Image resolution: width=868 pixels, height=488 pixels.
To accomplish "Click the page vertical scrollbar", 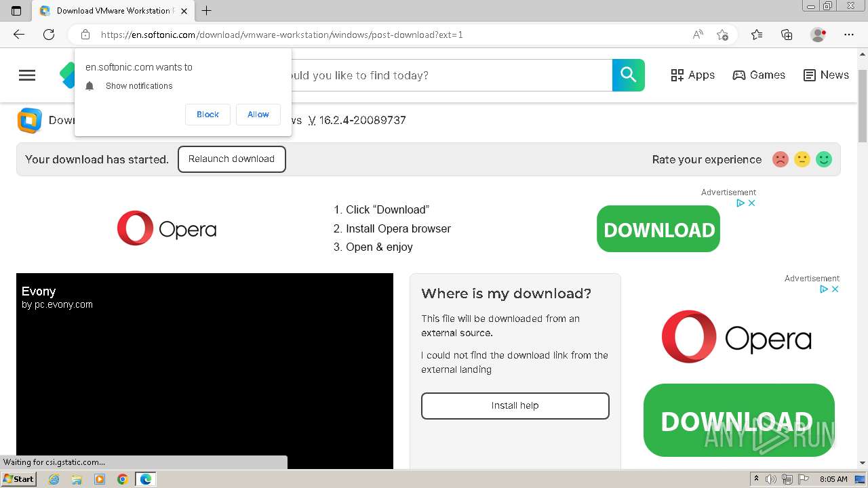I will point(862,105).
